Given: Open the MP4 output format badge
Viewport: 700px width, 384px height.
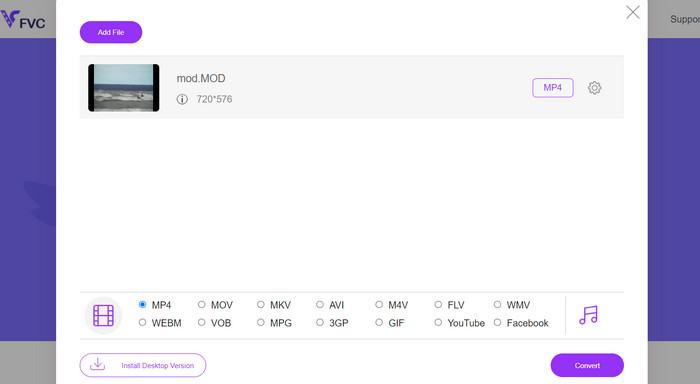Looking at the screenshot, I should coord(553,88).
